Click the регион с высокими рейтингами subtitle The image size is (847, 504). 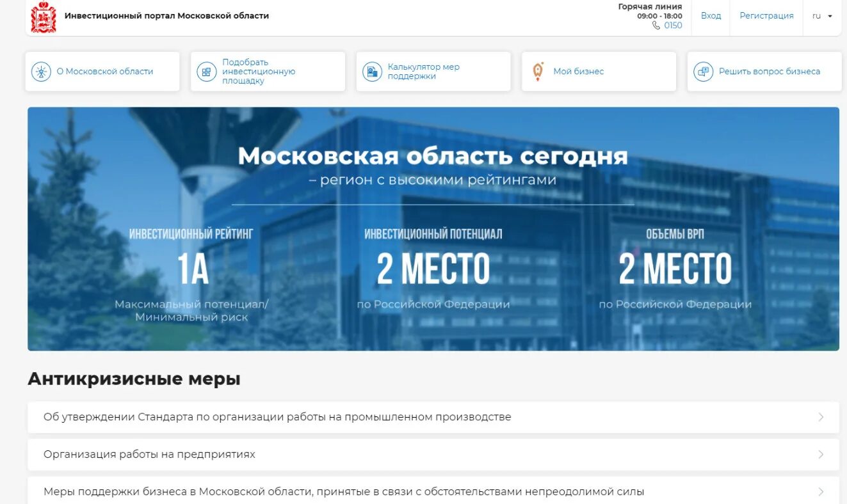click(433, 180)
